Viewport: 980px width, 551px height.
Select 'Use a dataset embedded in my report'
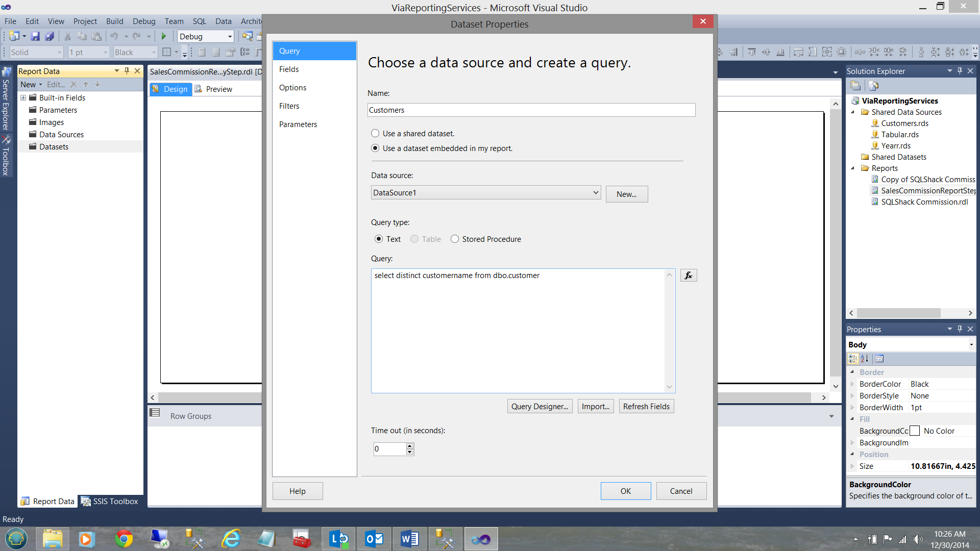(x=375, y=148)
